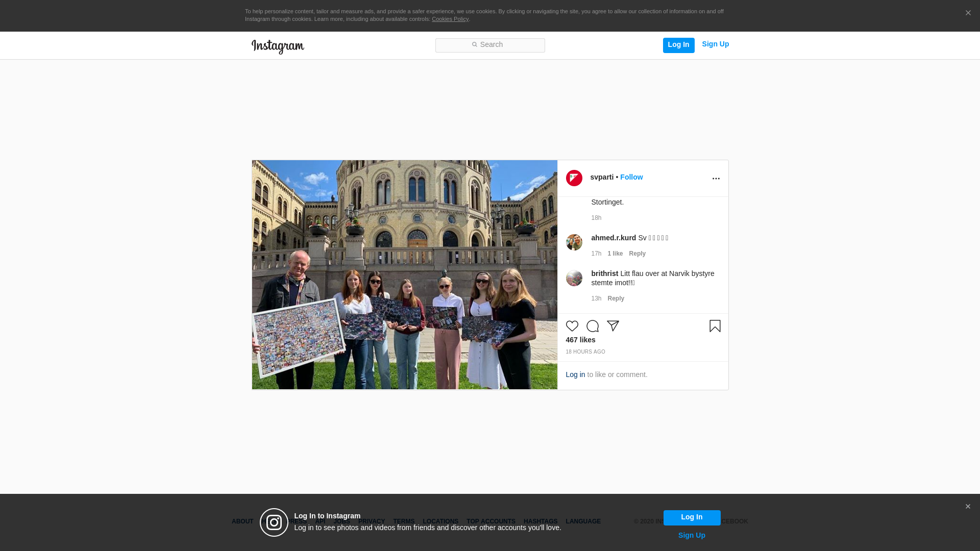
Task: Click the 18h caption timestamp
Action: pos(596,218)
